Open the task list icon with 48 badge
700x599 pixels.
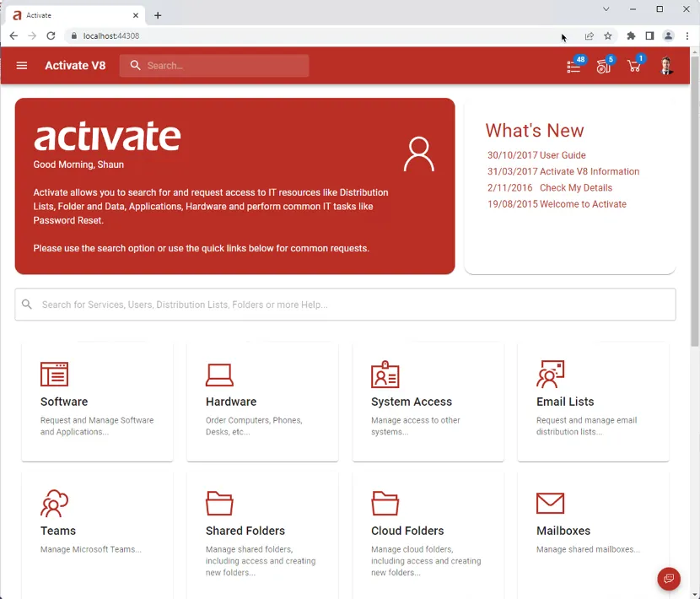point(574,66)
